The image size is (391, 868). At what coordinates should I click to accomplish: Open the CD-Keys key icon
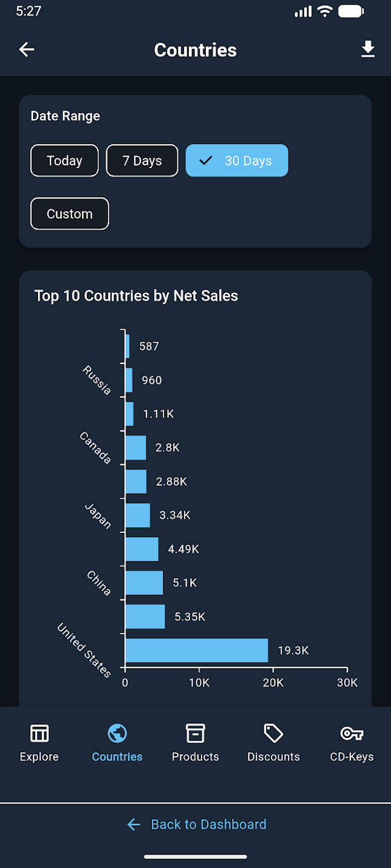click(x=352, y=733)
